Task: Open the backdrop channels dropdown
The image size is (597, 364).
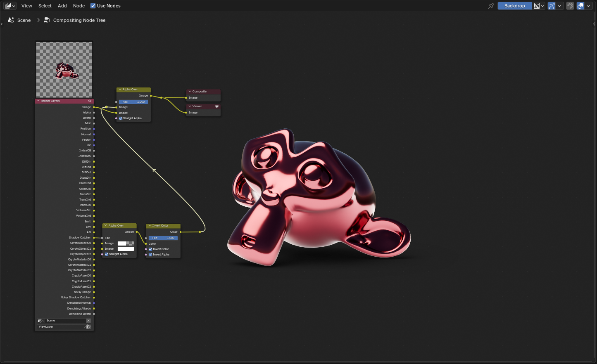Action: click(539, 6)
